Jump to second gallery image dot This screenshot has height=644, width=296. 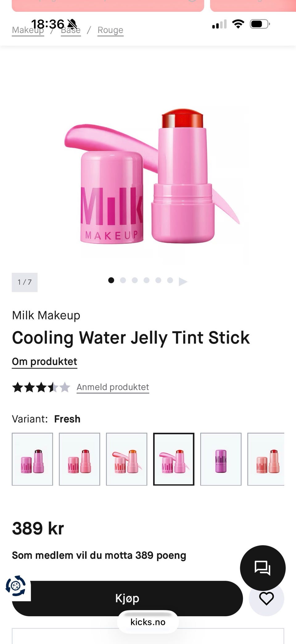click(123, 280)
